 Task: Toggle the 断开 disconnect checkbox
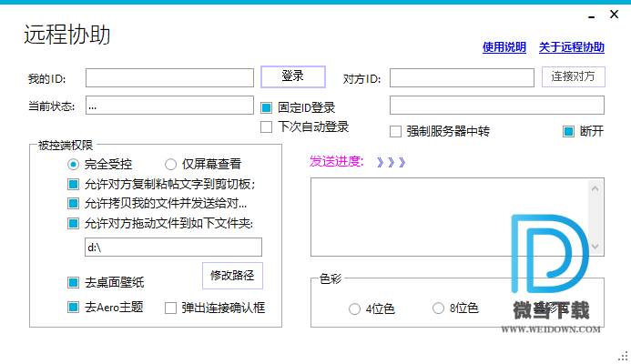(x=568, y=131)
